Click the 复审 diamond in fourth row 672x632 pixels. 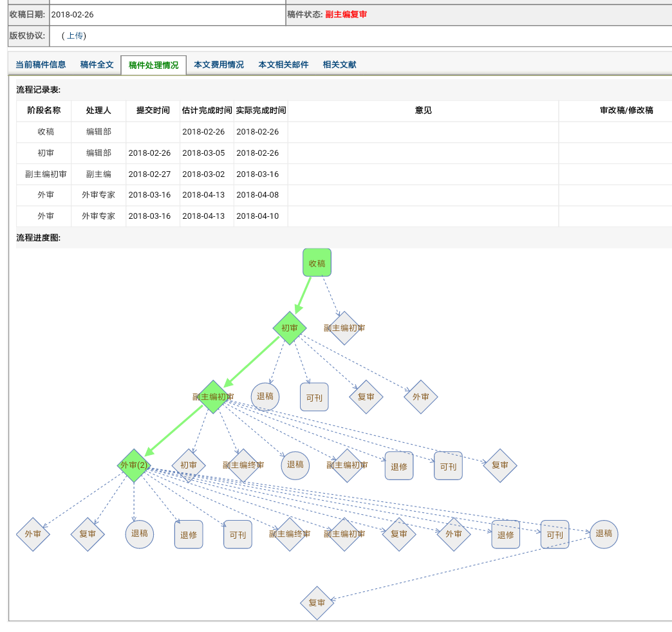tap(499, 465)
